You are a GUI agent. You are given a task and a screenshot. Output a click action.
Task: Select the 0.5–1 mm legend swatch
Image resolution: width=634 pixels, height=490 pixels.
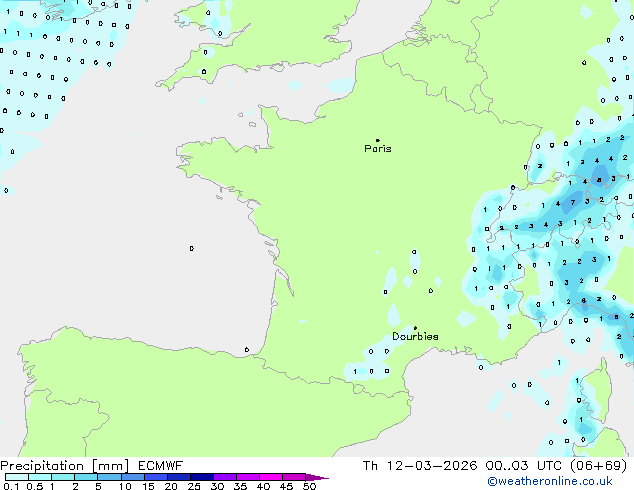pos(40,477)
